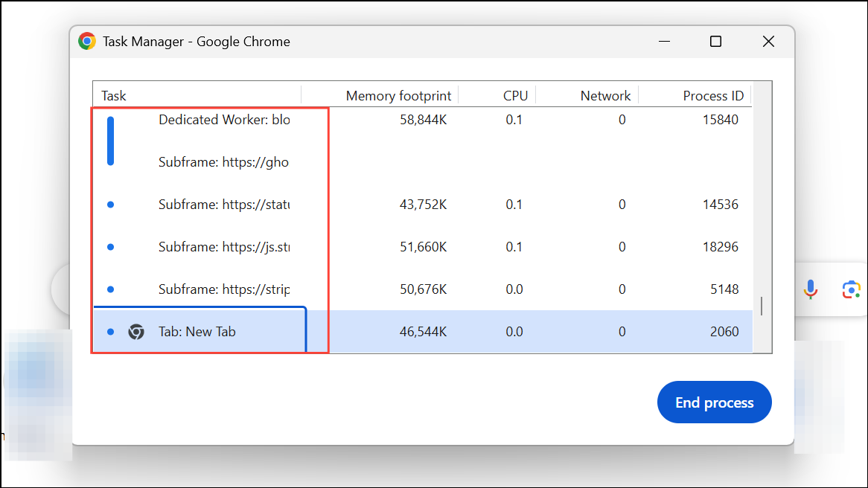Click the maximize button of Task Manager

click(x=715, y=41)
